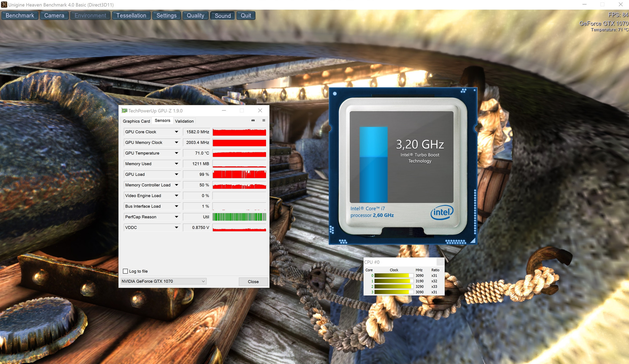Click processor 2,60 GHz label on widget
Image resolution: width=629 pixels, height=364 pixels.
[x=372, y=215]
